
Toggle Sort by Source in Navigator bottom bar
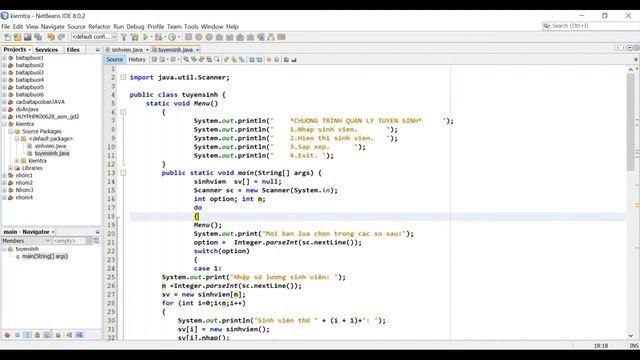tap(80, 335)
